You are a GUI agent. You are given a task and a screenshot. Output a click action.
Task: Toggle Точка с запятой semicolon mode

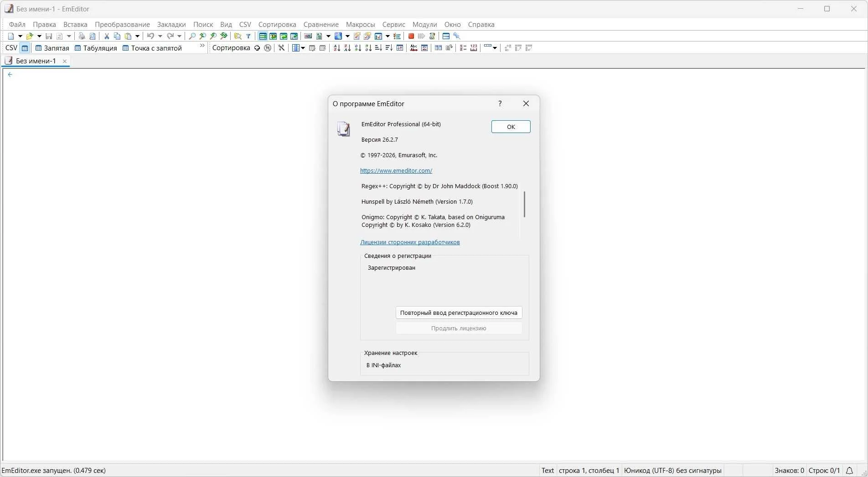152,48
